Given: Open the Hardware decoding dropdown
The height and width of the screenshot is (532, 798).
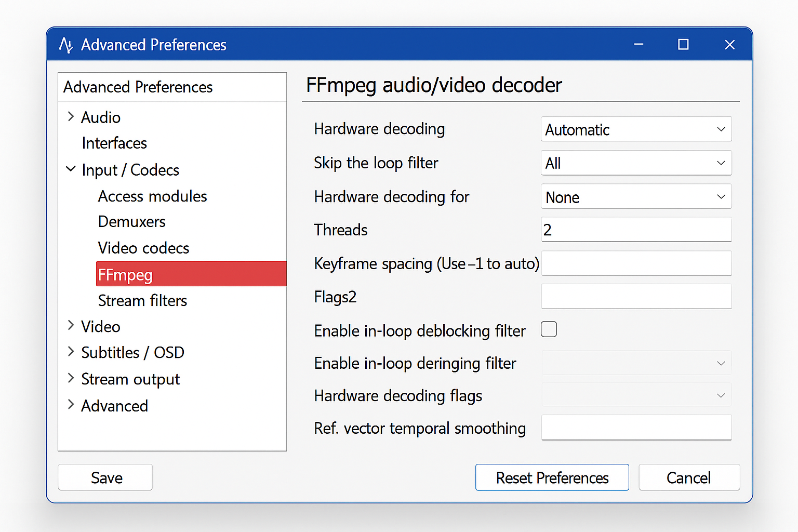Looking at the screenshot, I should tap(636, 129).
